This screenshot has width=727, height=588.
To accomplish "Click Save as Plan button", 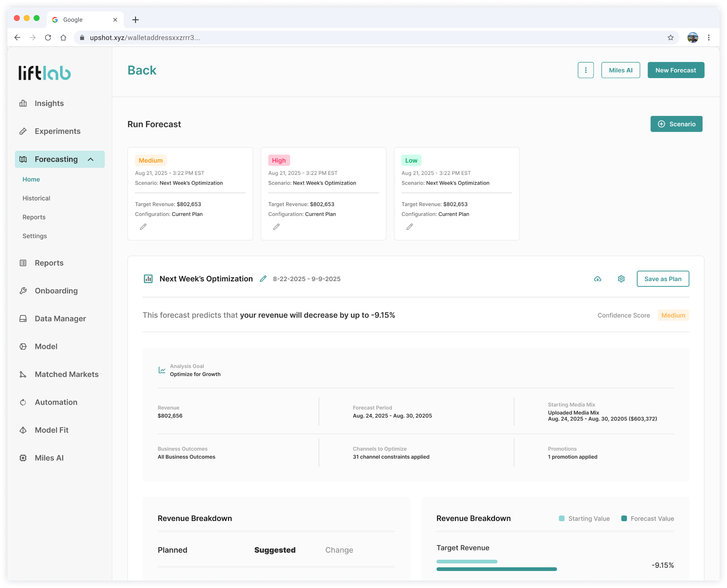I will pos(663,279).
